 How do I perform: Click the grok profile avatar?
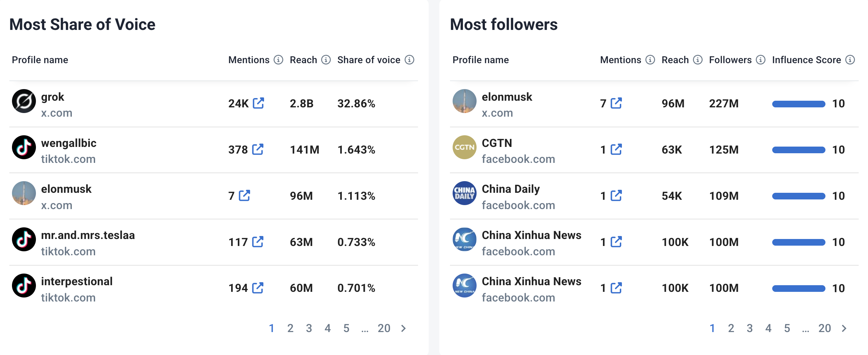(x=24, y=101)
